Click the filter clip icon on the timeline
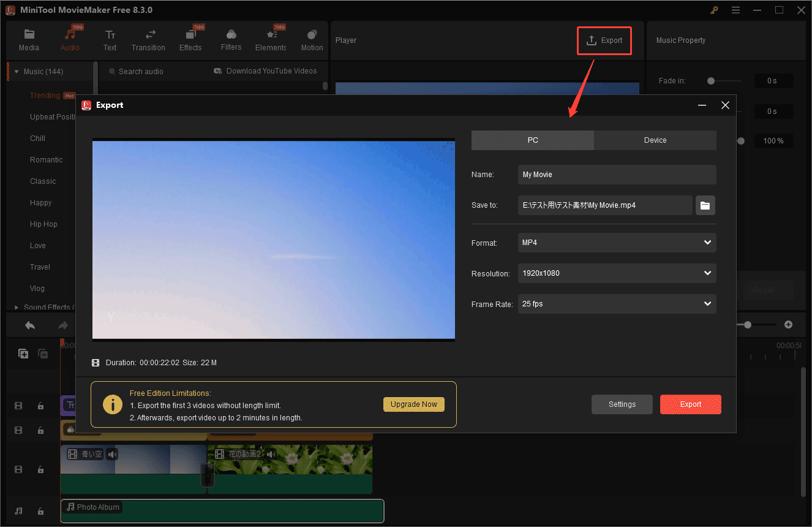 pyautogui.click(x=70, y=429)
